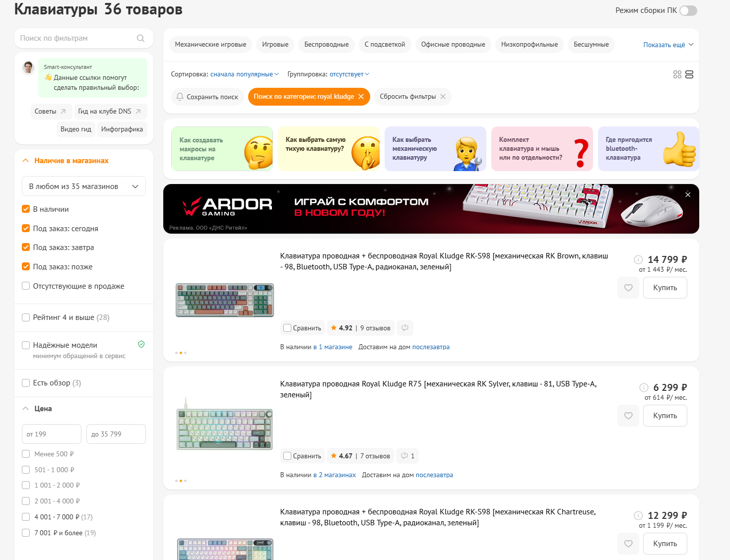Click Купить for the 14 799 ₽ keyboard

(665, 288)
